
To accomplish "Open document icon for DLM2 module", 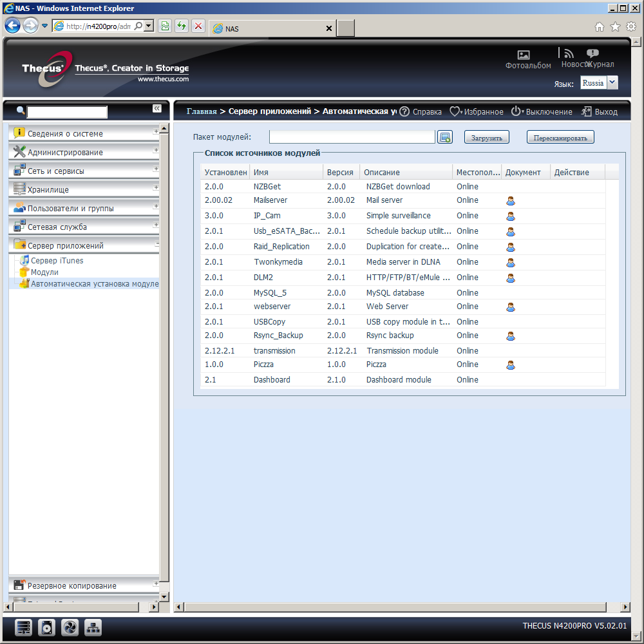I will pyautogui.click(x=511, y=278).
